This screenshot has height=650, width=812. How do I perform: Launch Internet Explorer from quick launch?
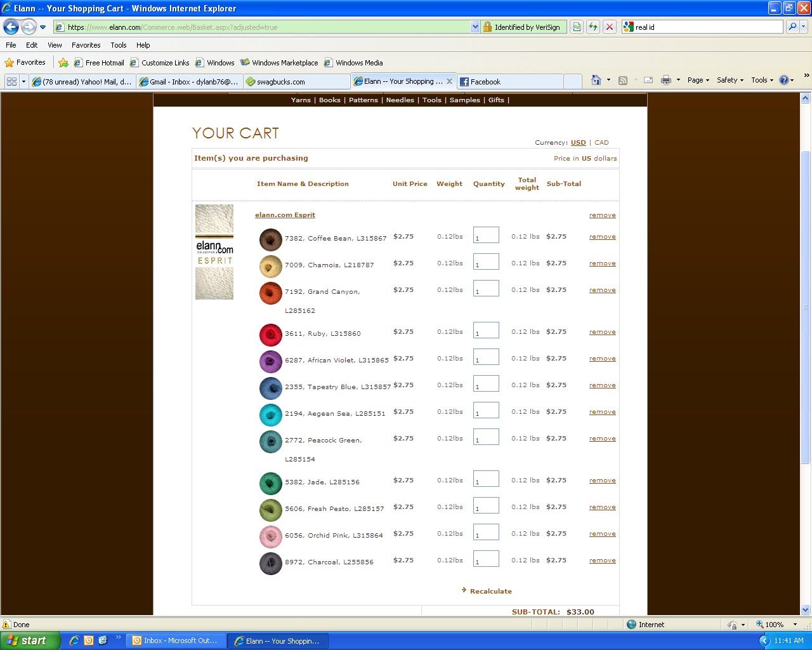(74, 640)
